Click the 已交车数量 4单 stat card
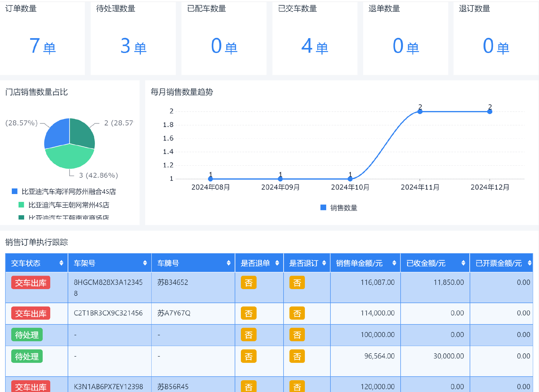The image size is (539, 392). pos(315,38)
